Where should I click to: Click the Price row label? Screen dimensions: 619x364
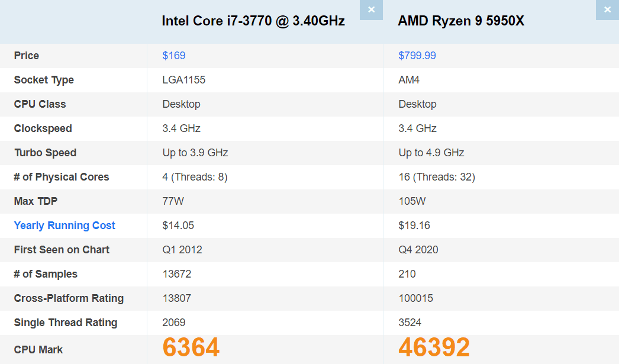tap(27, 56)
